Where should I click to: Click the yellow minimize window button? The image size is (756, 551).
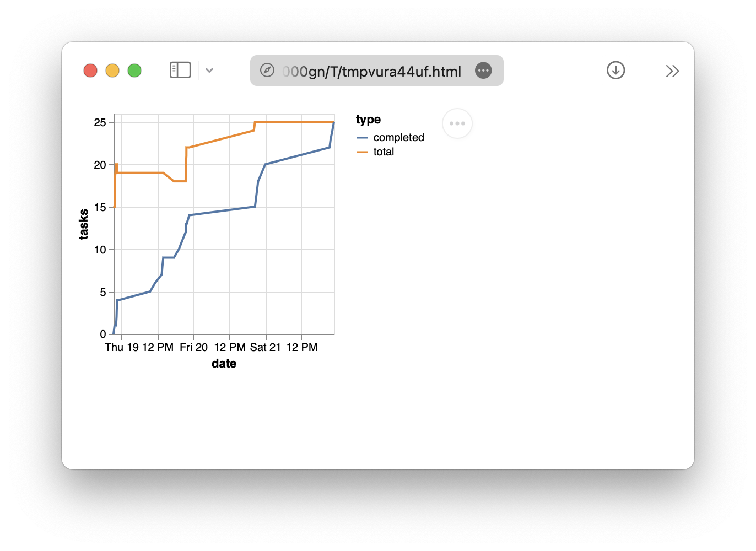(x=112, y=71)
